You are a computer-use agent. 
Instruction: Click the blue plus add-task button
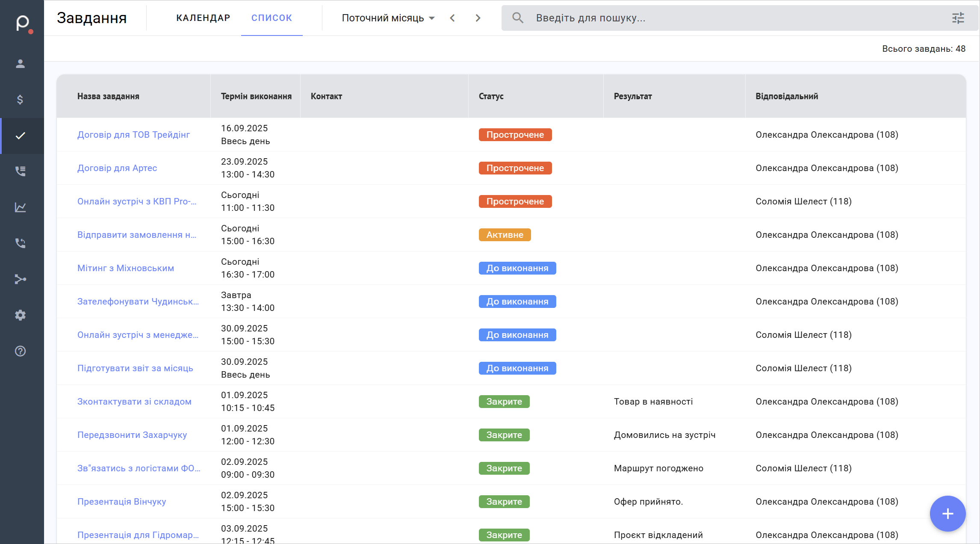(948, 514)
